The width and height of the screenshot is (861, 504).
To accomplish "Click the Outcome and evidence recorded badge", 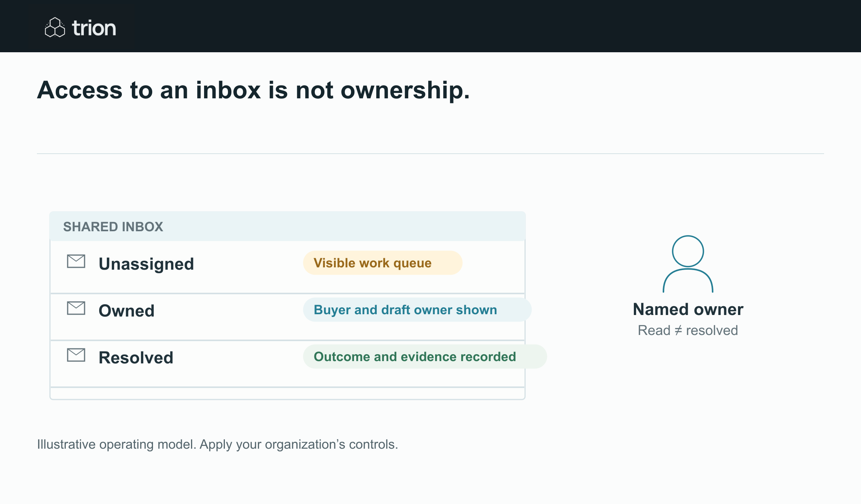I will coord(425,356).
